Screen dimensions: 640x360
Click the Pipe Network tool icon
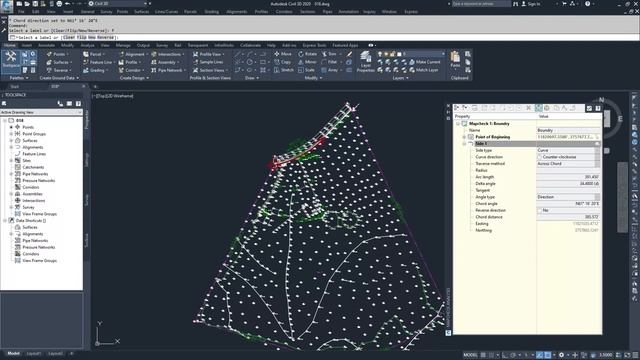coord(154,70)
